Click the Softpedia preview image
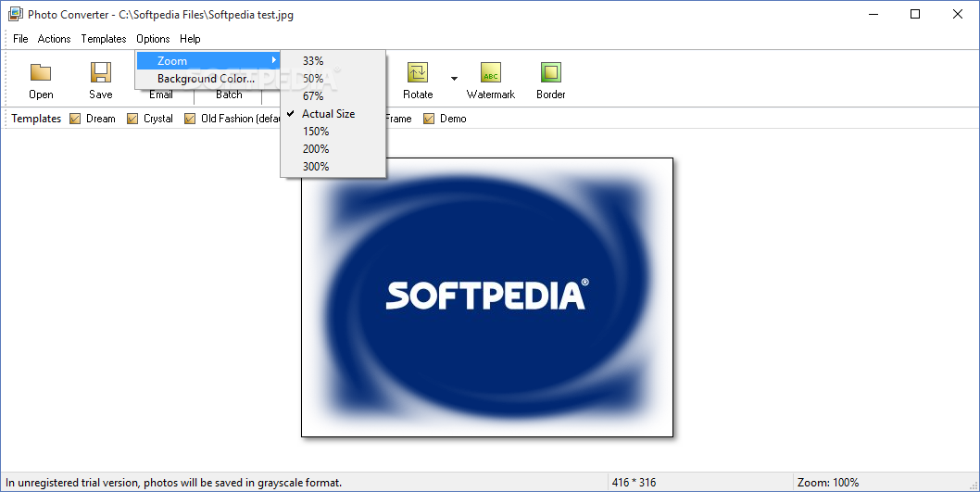This screenshot has width=980, height=492. point(487,296)
